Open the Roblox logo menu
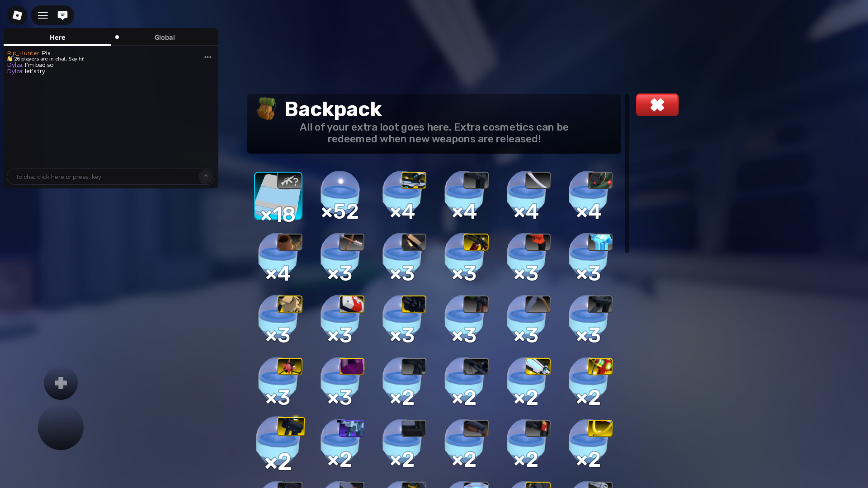This screenshot has height=488, width=868. pyautogui.click(x=17, y=15)
